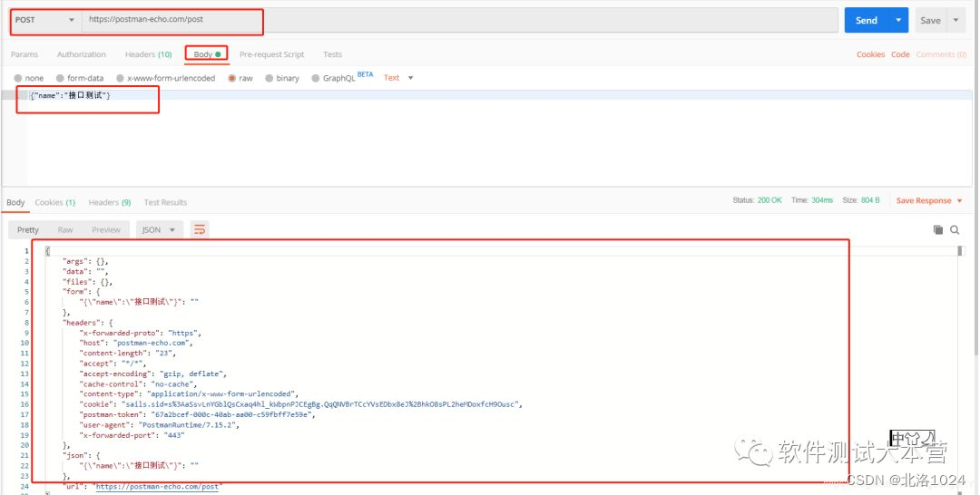The width and height of the screenshot is (980, 495).
Task: Open the Text format dropdown
Action: click(x=398, y=78)
